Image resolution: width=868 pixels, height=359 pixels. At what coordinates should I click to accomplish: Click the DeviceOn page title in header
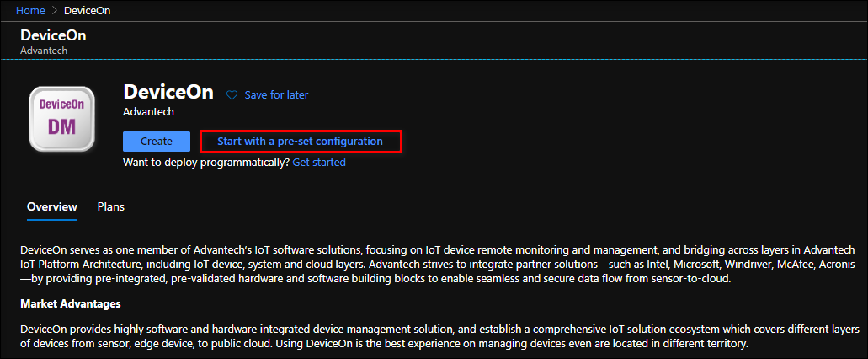(53, 35)
